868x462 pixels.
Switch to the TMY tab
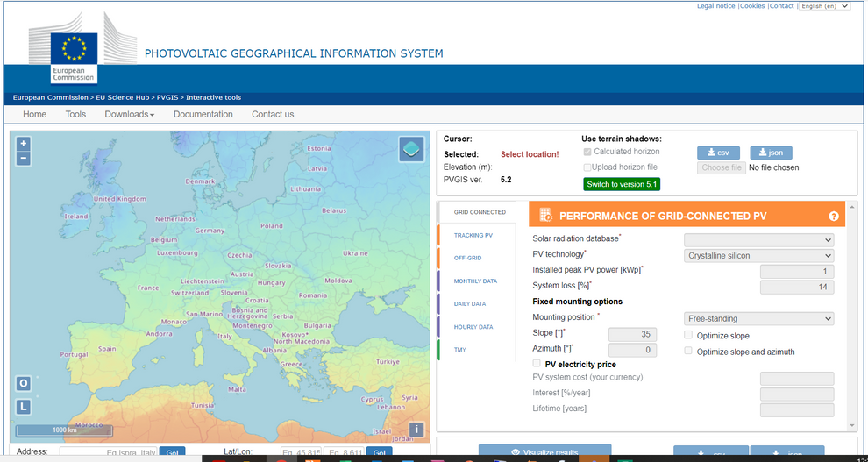click(460, 350)
